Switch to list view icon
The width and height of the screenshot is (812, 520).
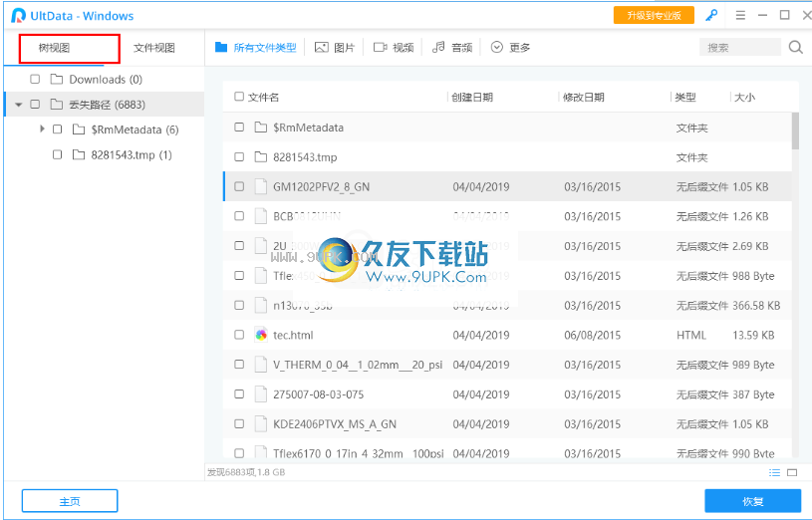click(775, 472)
